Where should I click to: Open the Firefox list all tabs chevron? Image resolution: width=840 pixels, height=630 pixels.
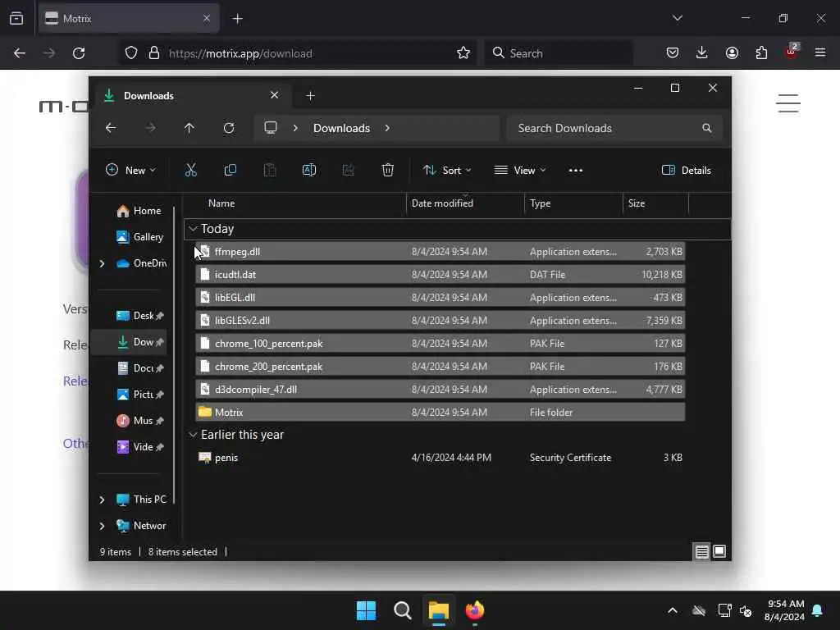pos(677,18)
